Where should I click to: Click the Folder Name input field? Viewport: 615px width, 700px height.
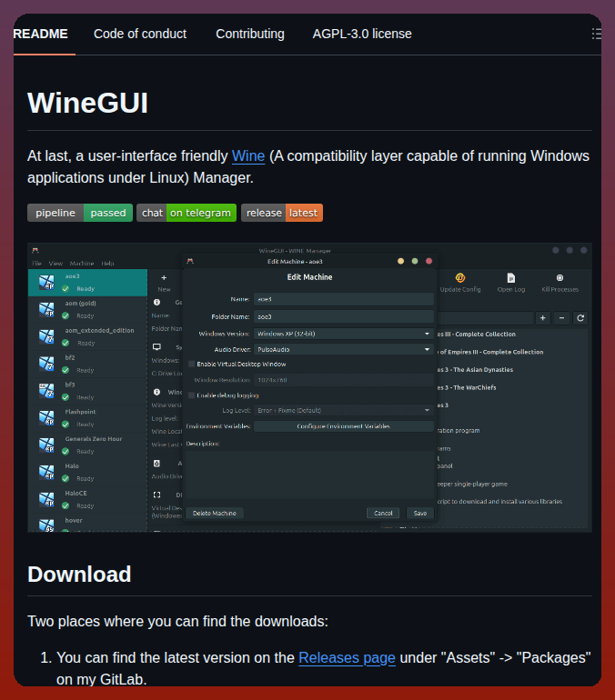tap(344, 316)
